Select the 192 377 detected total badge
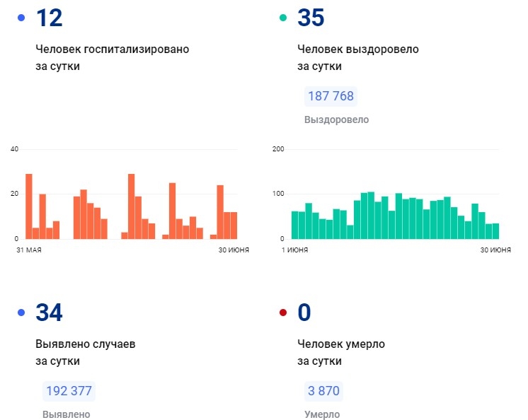This screenshot has width=528, height=420. (x=69, y=391)
